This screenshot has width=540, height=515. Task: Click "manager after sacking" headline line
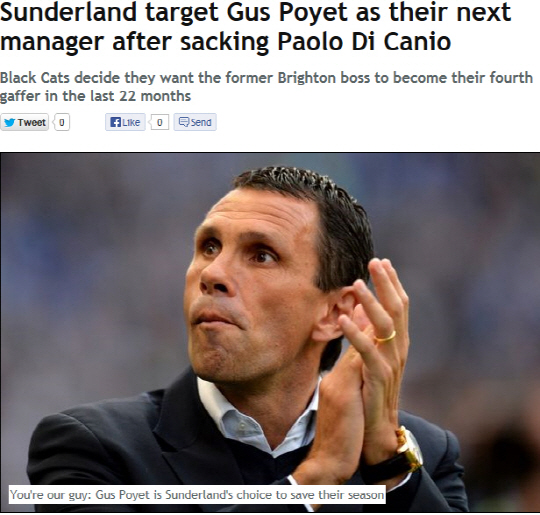pos(134,43)
